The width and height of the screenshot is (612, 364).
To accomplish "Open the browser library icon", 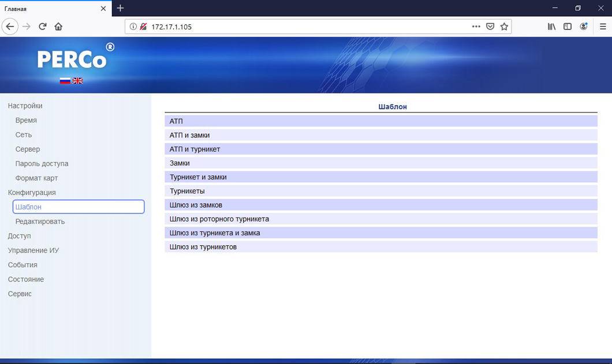I will pos(551,27).
